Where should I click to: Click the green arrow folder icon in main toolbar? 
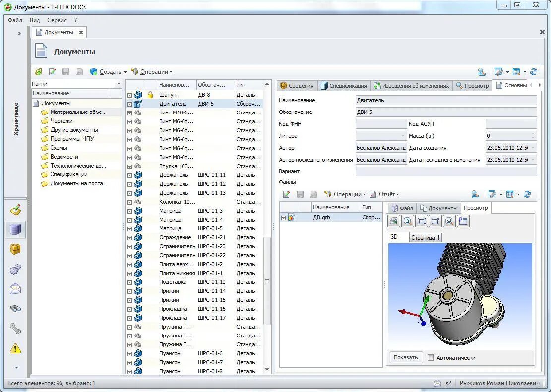[38, 72]
